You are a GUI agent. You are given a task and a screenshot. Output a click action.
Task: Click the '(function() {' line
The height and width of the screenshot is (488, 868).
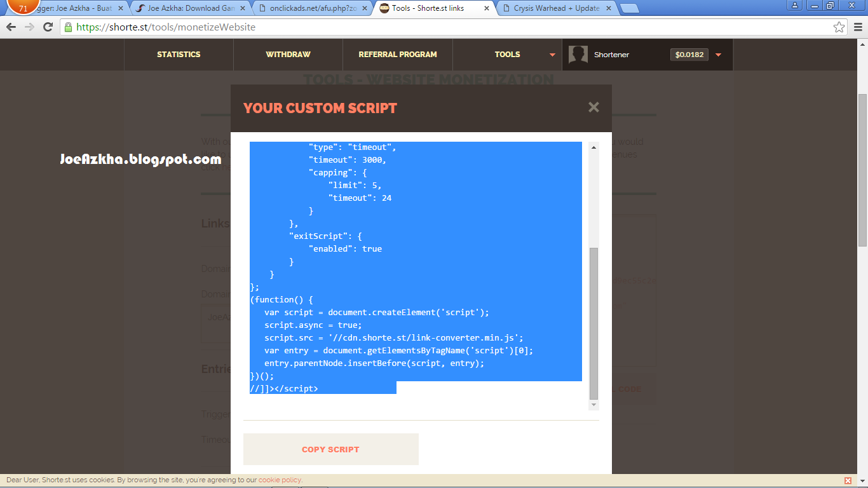[281, 300]
